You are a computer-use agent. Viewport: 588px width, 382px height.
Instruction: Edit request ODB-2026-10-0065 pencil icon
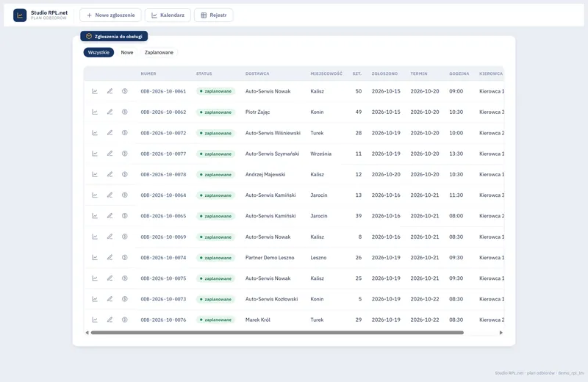click(x=110, y=215)
